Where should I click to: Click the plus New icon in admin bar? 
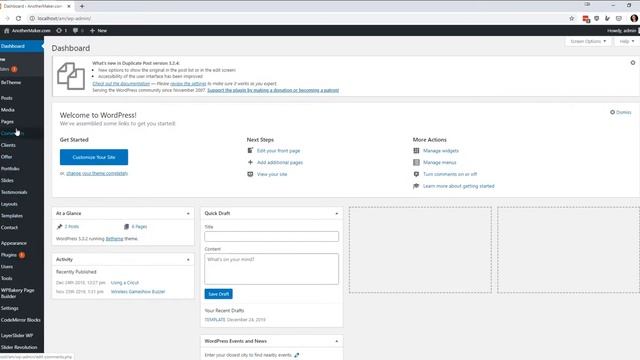point(92,31)
